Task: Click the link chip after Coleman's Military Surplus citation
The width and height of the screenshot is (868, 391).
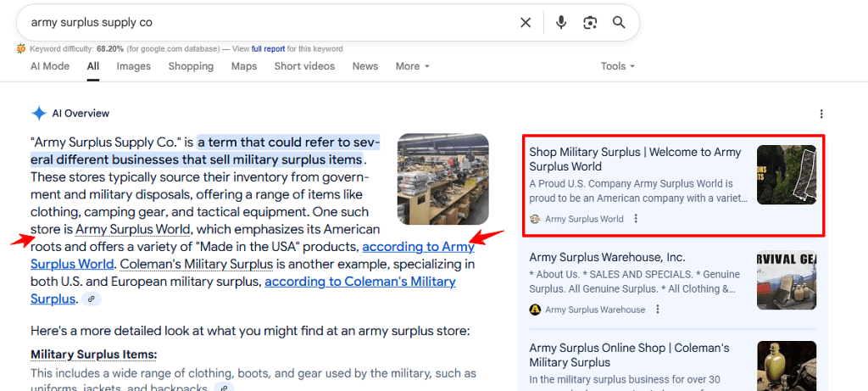Action: point(92,299)
